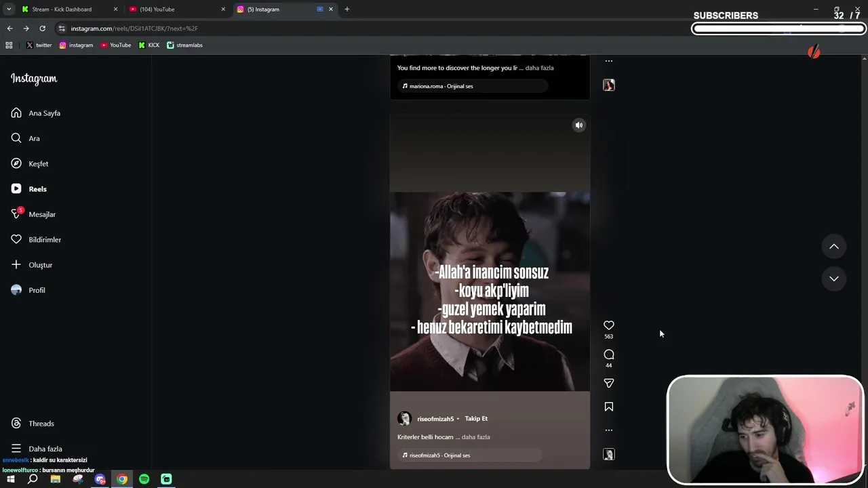Open the Daha fazla hamburger menu

click(x=37, y=449)
